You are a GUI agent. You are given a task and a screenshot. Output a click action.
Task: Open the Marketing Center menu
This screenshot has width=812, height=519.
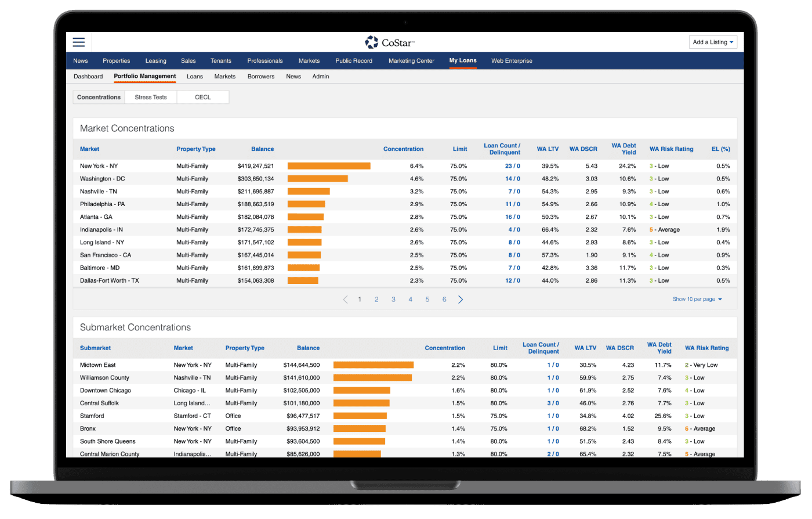click(411, 61)
